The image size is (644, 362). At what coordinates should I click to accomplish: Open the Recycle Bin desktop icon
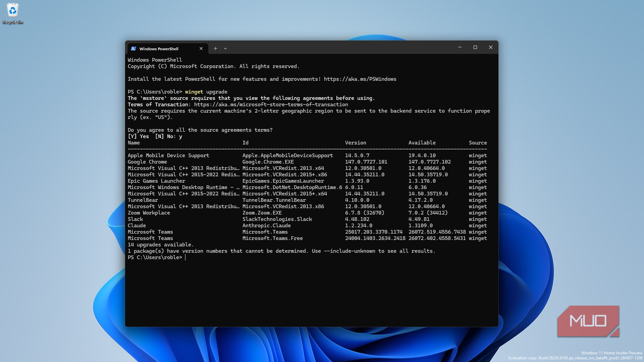click(12, 14)
